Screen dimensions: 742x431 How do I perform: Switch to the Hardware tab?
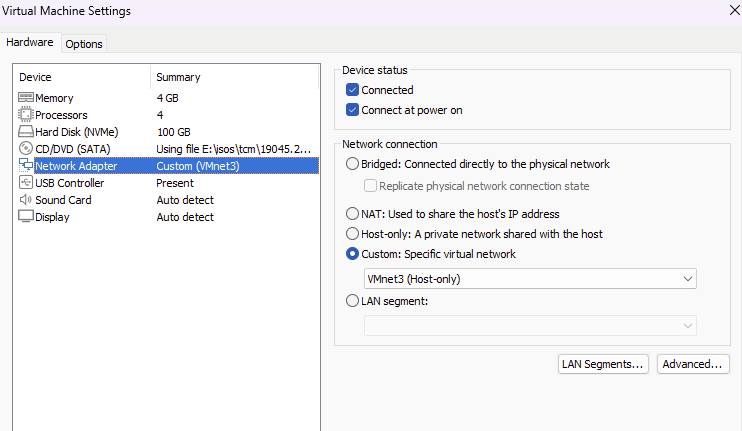[30, 42]
